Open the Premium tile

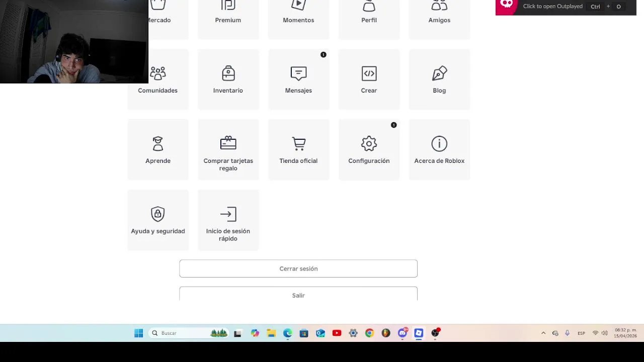tap(228, 19)
